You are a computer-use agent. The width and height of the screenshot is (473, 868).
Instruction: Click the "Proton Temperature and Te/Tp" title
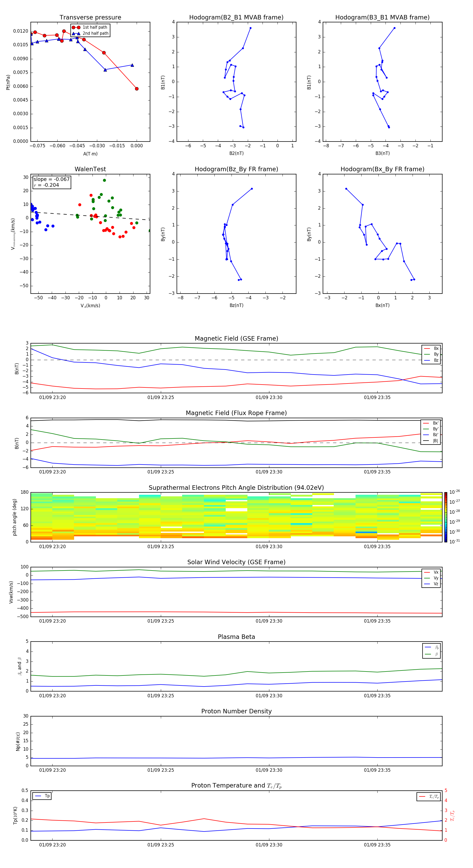[236, 786]
